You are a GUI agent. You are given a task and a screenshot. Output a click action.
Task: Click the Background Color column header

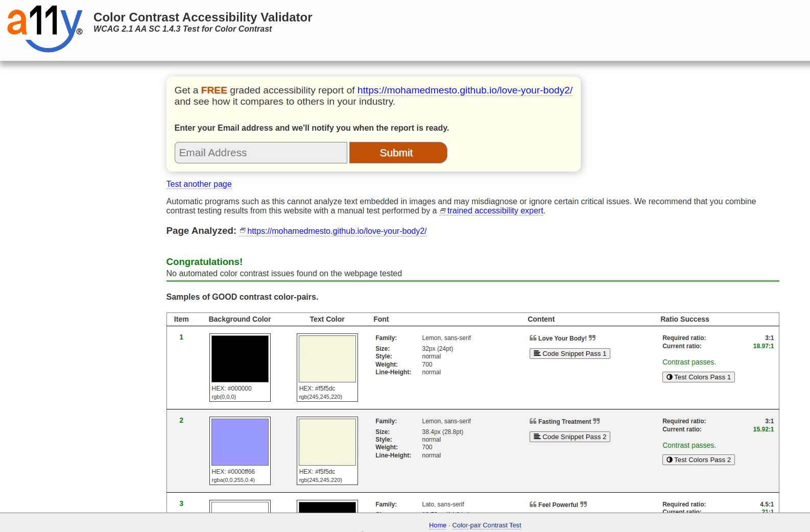240,319
